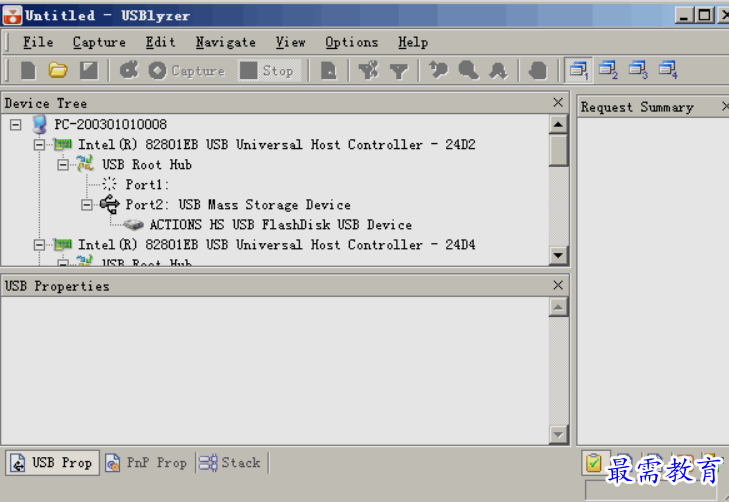Click the USBlyzer title bar app icon
Screen dimensions: 729x502
12,15
